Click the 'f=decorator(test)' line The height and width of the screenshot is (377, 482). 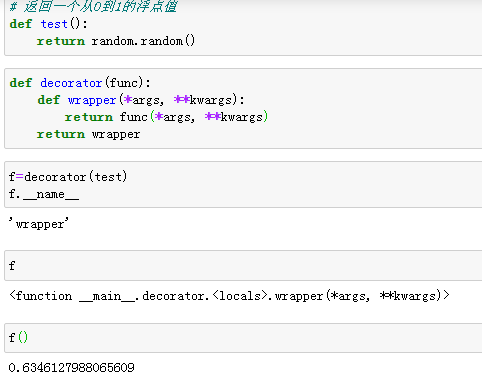[x=68, y=176]
